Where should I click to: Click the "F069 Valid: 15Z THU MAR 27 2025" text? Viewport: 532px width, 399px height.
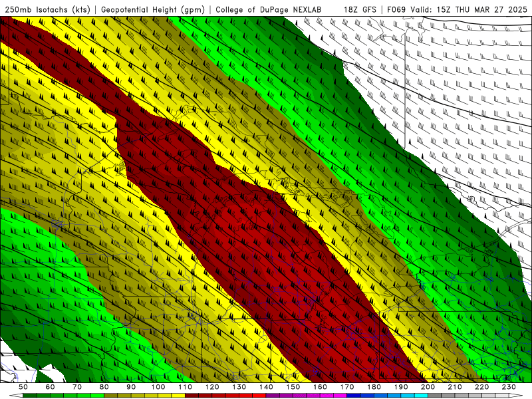point(458,9)
